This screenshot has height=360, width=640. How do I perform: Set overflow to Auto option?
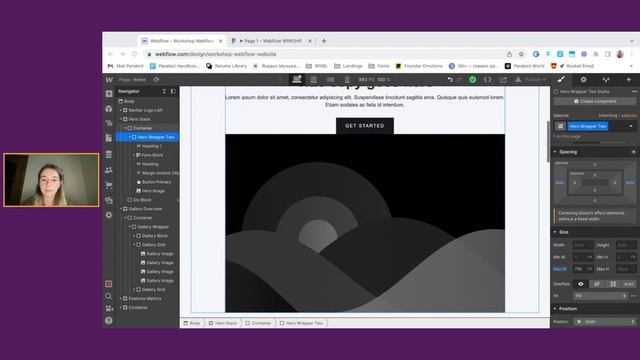point(629,284)
